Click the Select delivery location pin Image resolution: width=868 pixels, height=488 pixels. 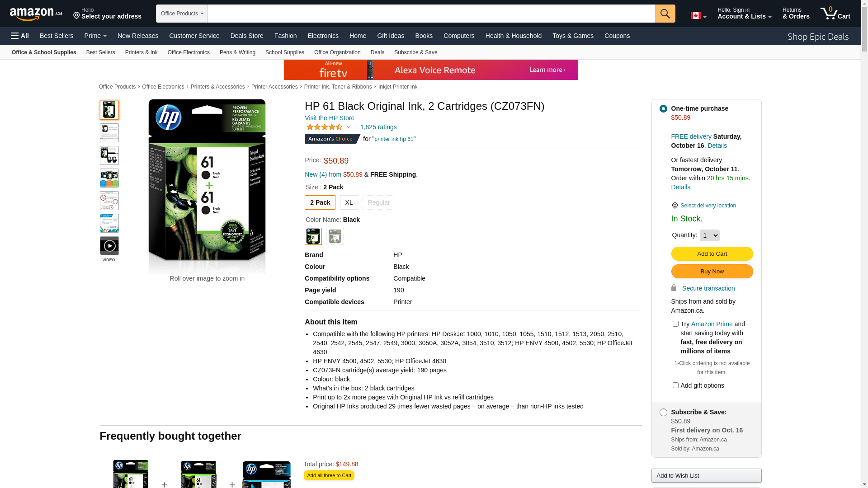pyautogui.click(x=675, y=206)
